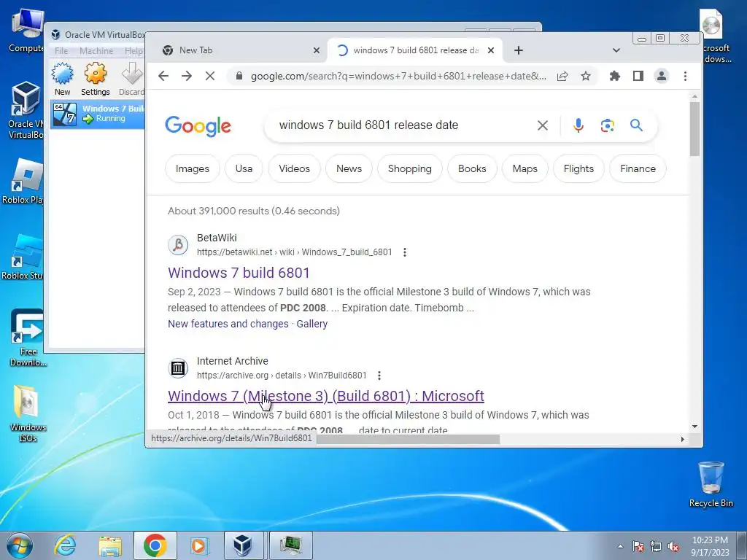Filter results by Videos
747x560 pixels.
pyautogui.click(x=295, y=168)
